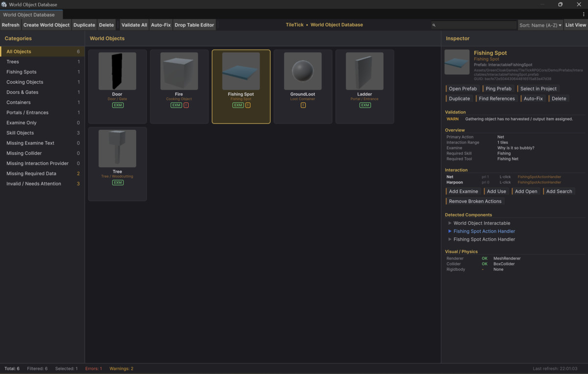Click Remove Broken Actions button

coord(475,201)
